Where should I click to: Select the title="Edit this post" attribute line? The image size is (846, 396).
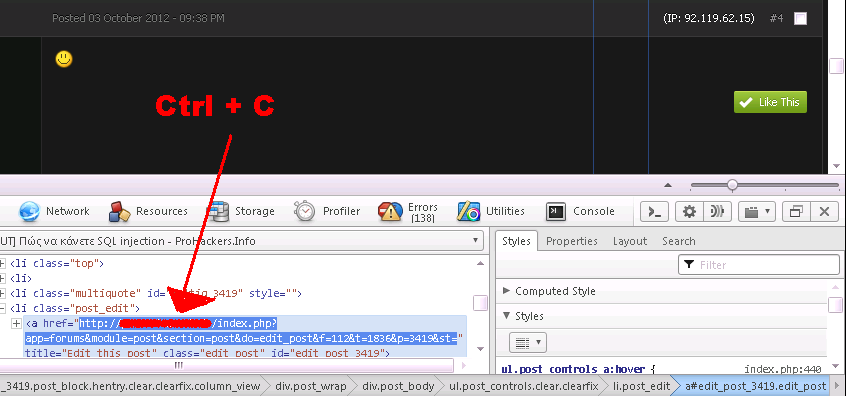coord(208,353)
